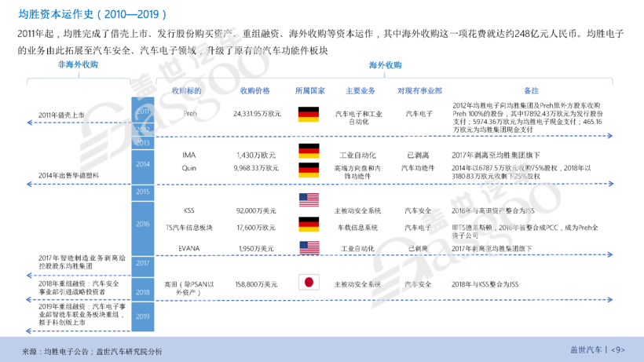
Task: Click the KSS acquisition target name
Action: pyautogui.click(x=189, y=210)
